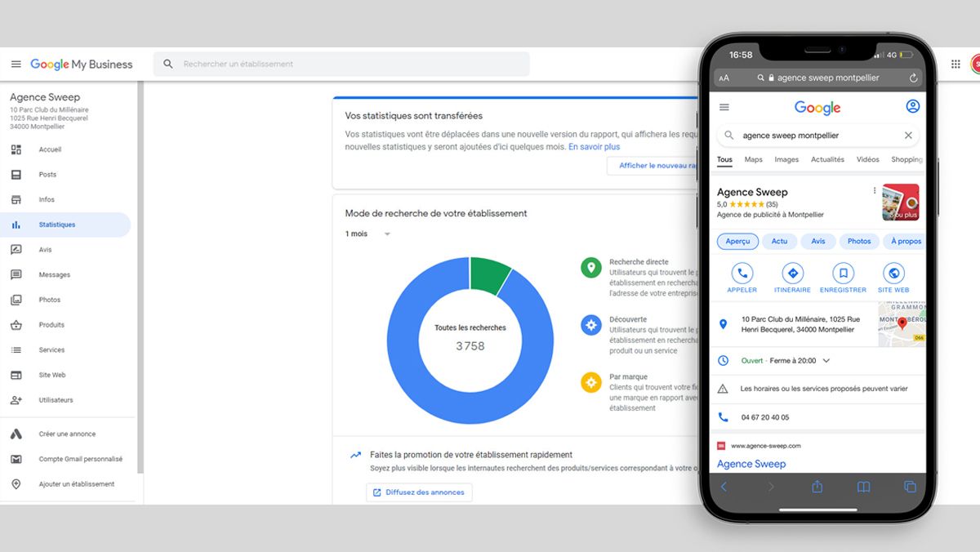Tap the Photos chip on the phone

pyautogui.click(x=859, y=242)
